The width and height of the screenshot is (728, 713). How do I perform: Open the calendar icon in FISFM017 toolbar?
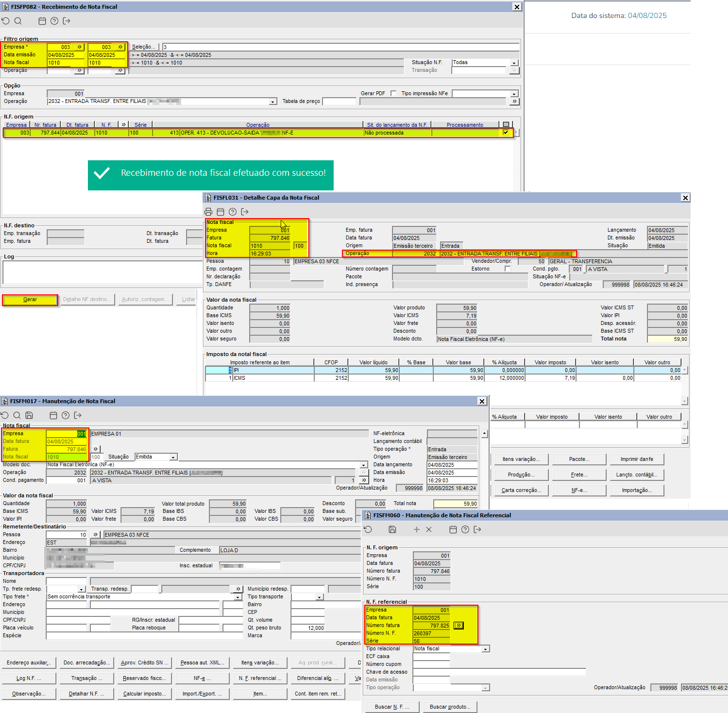[x=53, y=415]
